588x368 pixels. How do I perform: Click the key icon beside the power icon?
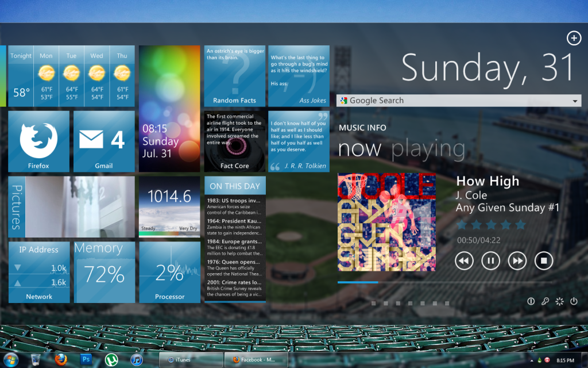pyautogui.click(x=546, y=301)
